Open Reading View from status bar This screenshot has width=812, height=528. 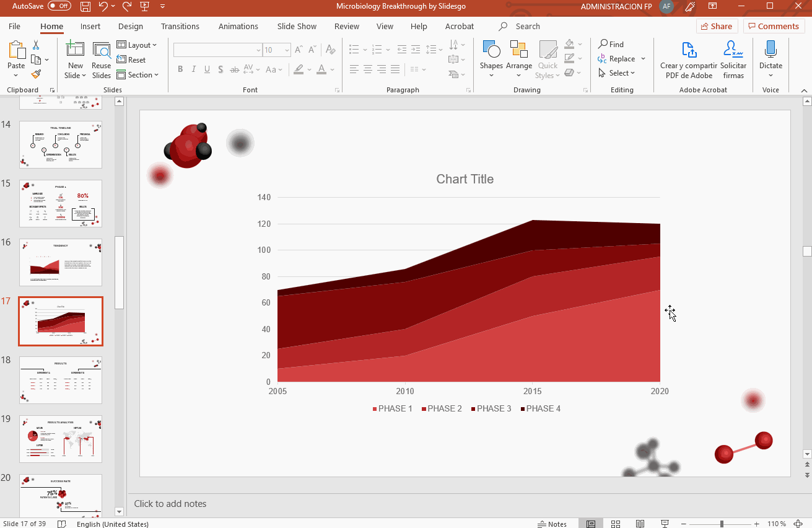coord(640,524)
